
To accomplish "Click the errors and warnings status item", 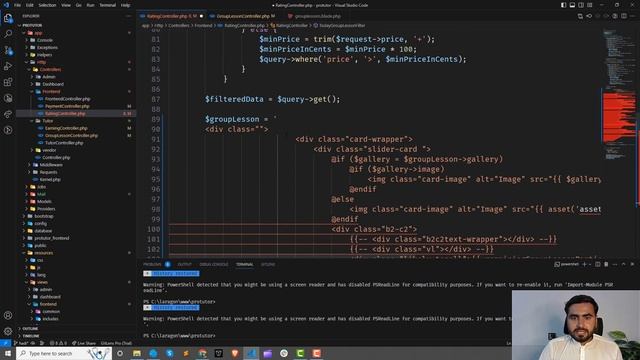I will pos(58,343).
